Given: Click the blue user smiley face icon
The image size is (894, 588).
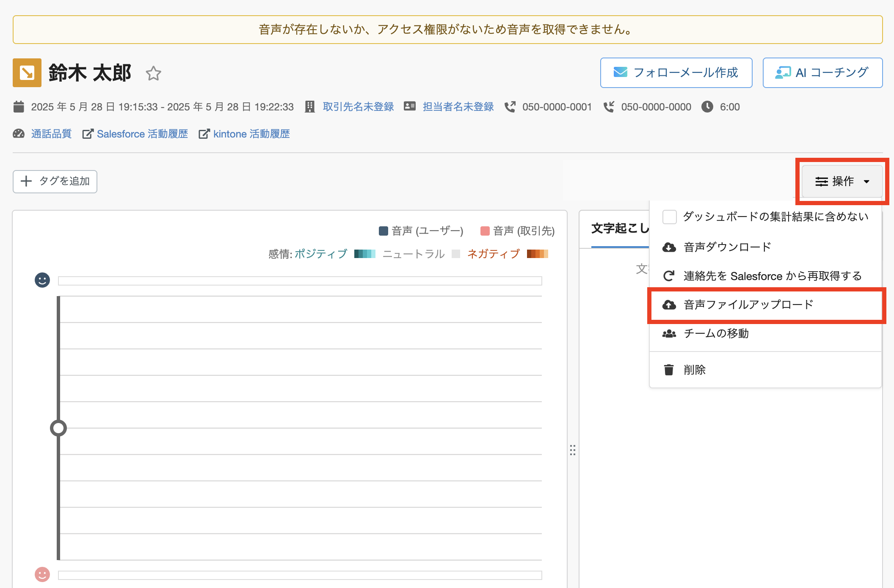Looking at the screenshot, I should tap(42, 280).
